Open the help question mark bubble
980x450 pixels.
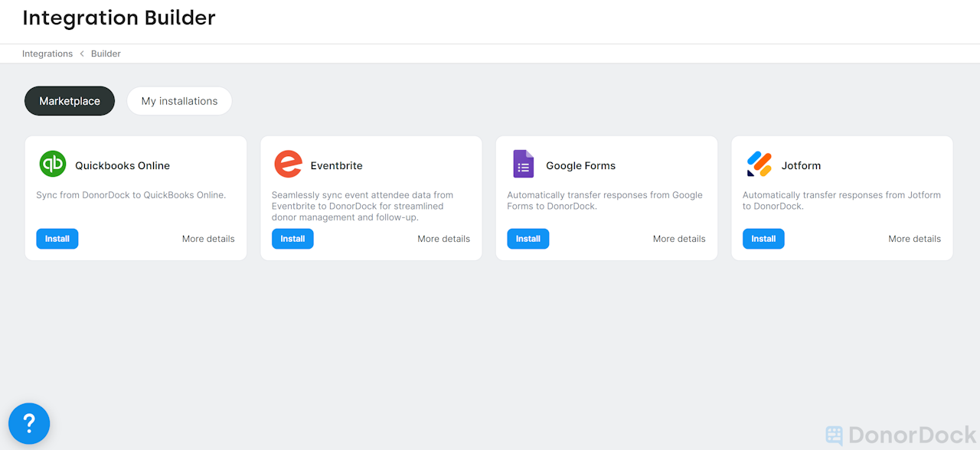click(x=29, y=423)
